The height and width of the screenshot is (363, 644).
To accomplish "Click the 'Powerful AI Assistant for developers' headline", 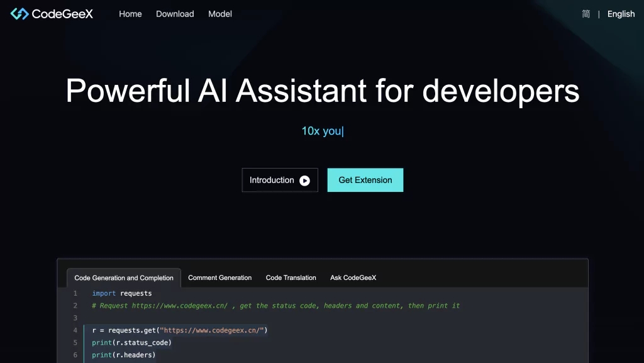I will [322, 91].
